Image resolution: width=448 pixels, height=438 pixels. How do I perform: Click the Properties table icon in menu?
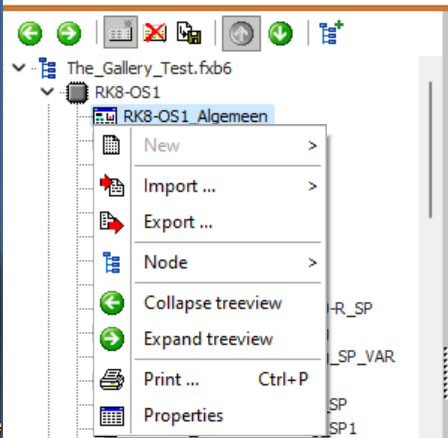112,416
